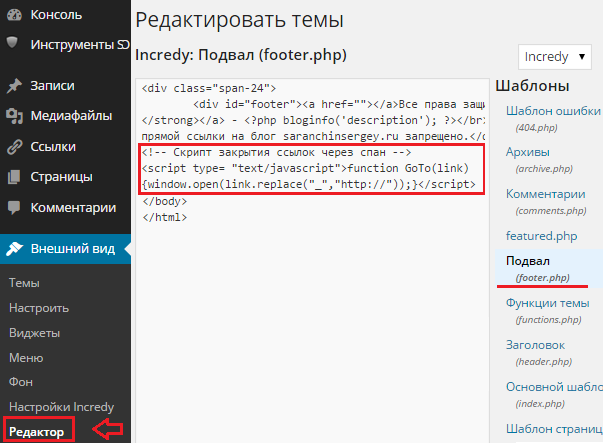Image resolution: width=603 pixels, height=443 pixels.
Task: Select the Виджеты submenu item
Action: 34,332
